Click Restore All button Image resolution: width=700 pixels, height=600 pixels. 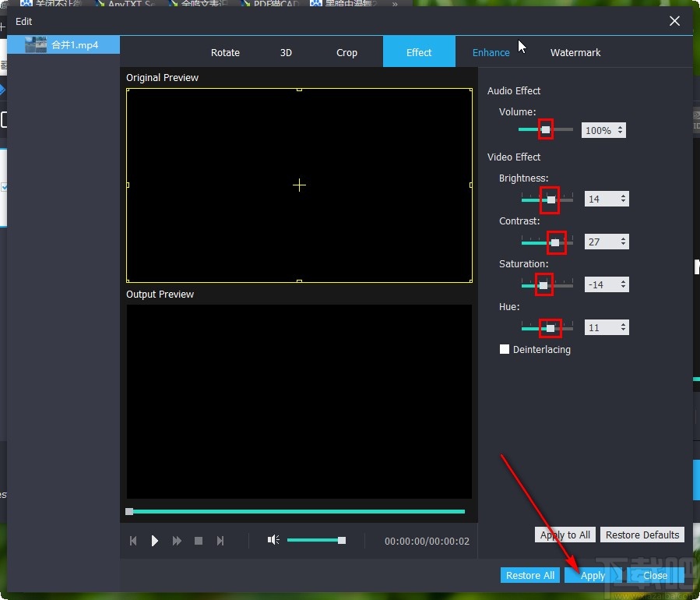530,575
